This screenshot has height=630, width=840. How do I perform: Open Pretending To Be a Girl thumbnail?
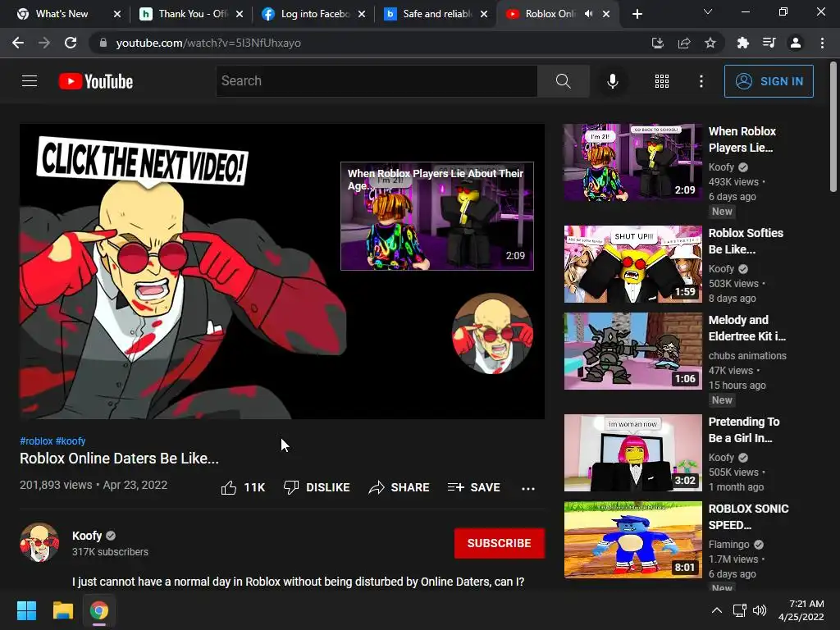tap(632, 453)
